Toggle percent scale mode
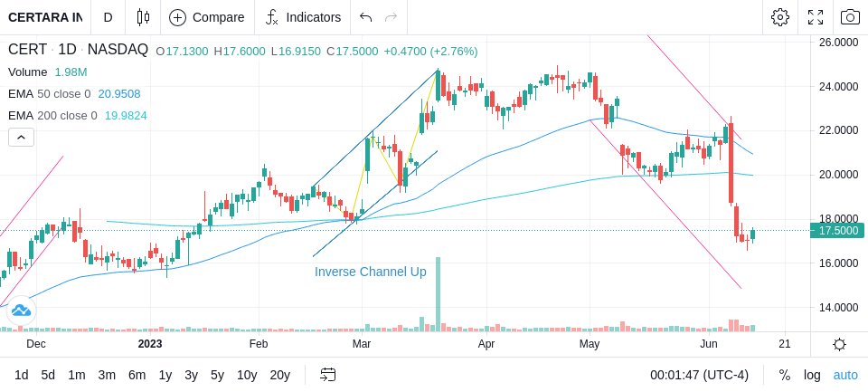 (x=785, y=375)
